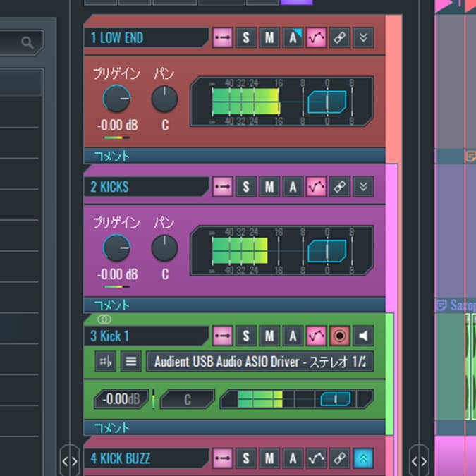Toggle input monitoring on LOW END track
The width and height of the screenshot is (476, 476).
pyautogui.click(x=223, y=37)
